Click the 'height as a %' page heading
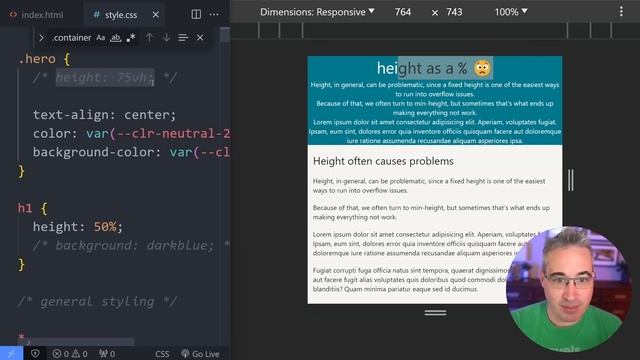 435,68
